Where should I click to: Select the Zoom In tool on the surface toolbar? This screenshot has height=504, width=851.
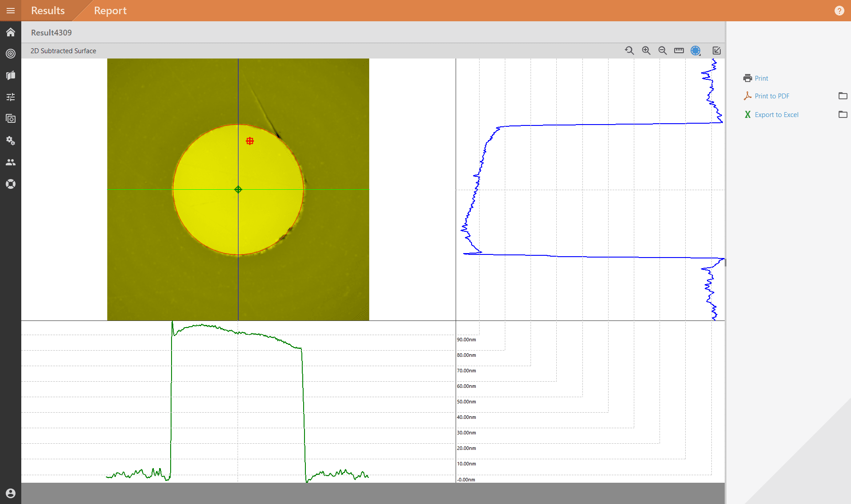(x=646, y=51)
